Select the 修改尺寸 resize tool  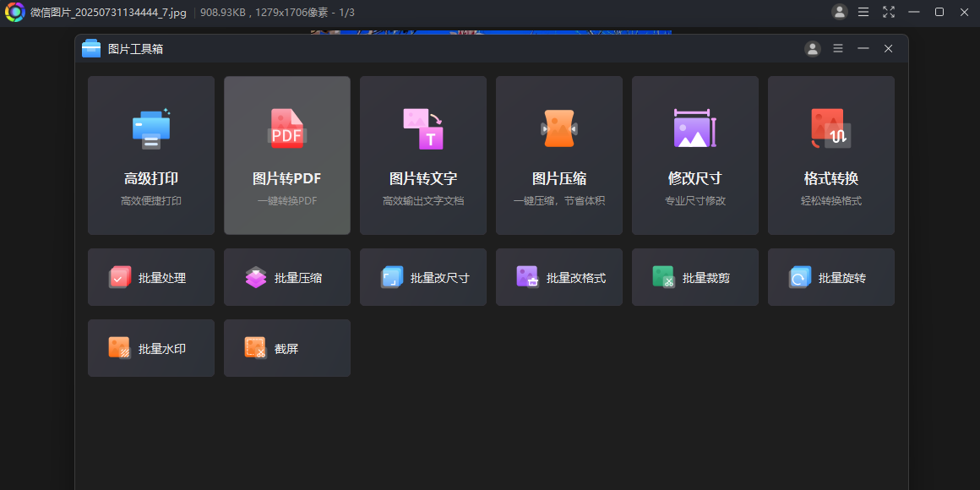pyautogui.click(x=694, y=155)
